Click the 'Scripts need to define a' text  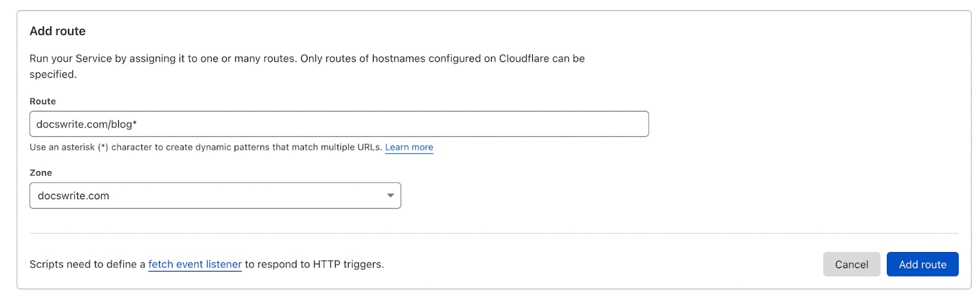coord(88,264)
